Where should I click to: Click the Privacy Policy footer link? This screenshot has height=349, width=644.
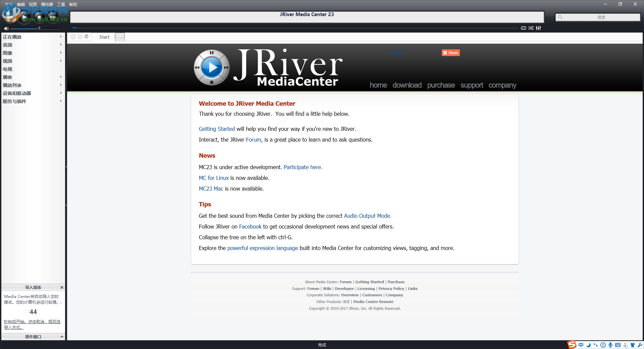click(391, 289)
